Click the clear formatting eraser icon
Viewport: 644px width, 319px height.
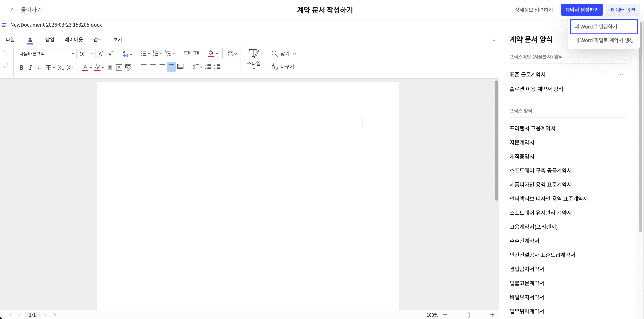(128, 67)
